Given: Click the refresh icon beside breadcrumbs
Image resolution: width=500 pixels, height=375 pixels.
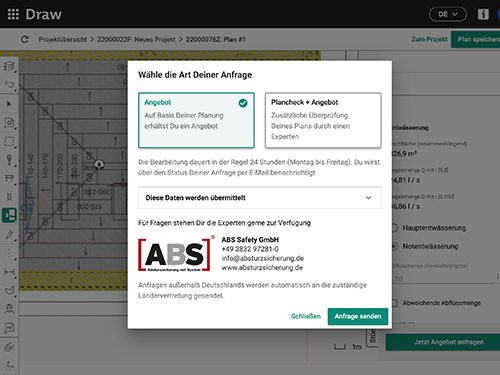Looking at the screenshot, I should [x=25, y=39].
